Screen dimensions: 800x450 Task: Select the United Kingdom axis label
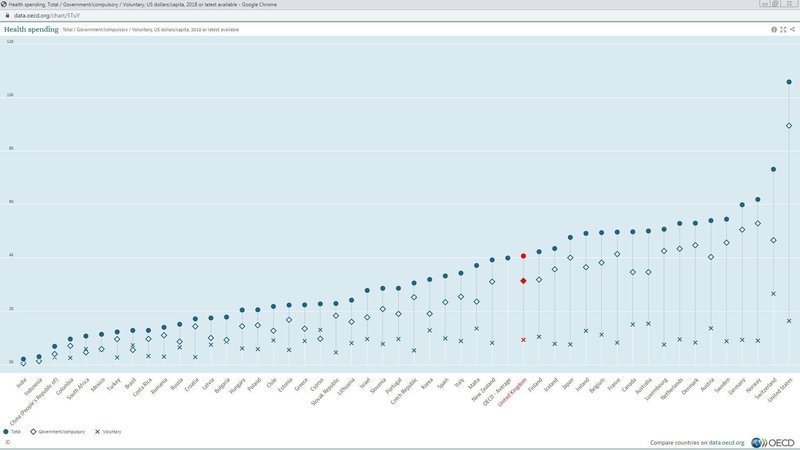point(512,390)
